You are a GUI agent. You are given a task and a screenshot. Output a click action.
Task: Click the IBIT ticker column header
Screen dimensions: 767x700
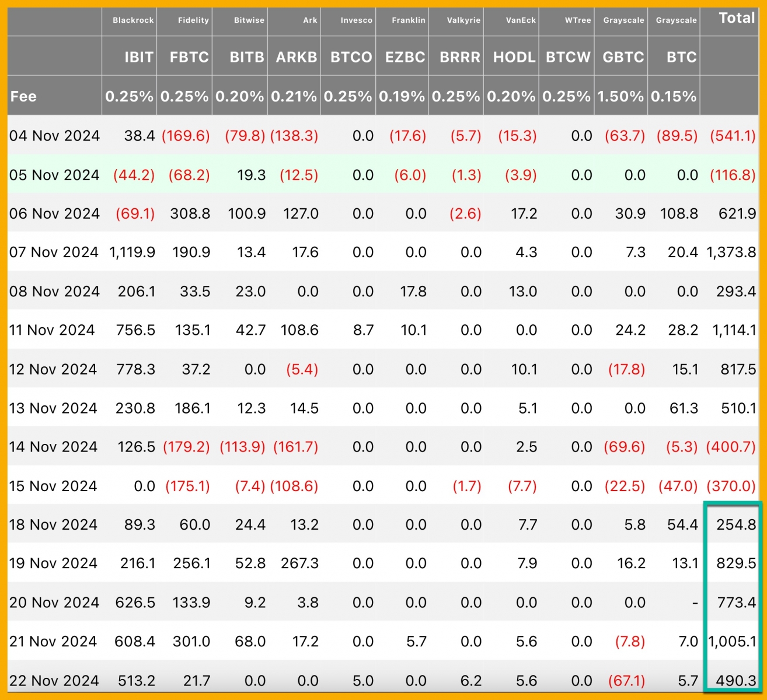pos(138,57)
